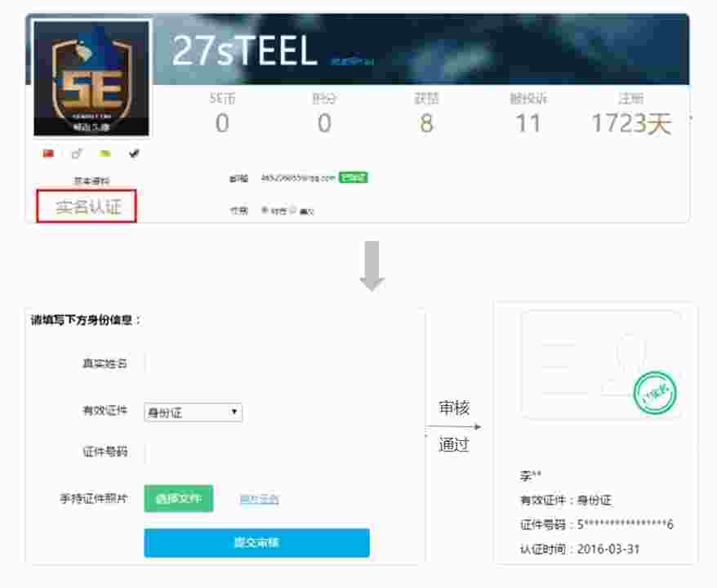Click the green badge beside email address

(353, 177)
